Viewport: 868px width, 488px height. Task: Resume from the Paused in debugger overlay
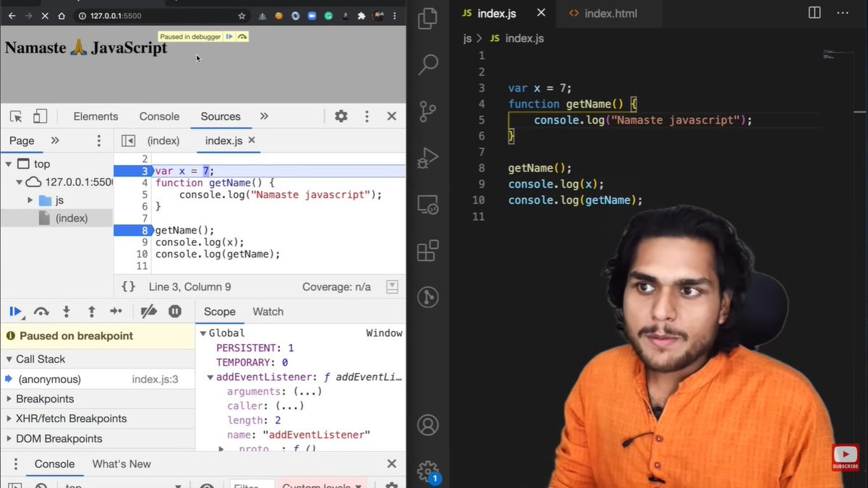pos(229,37)
